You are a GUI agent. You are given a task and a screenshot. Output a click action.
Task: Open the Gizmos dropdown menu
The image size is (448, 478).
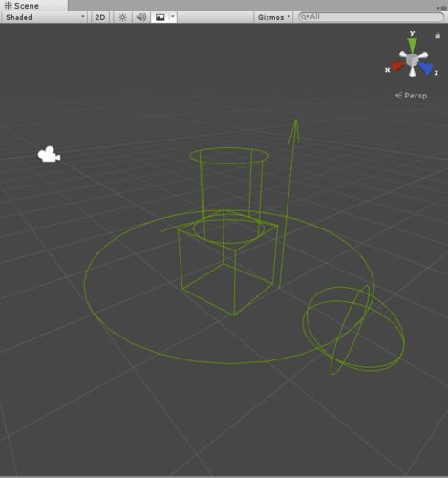click(273, 17)
